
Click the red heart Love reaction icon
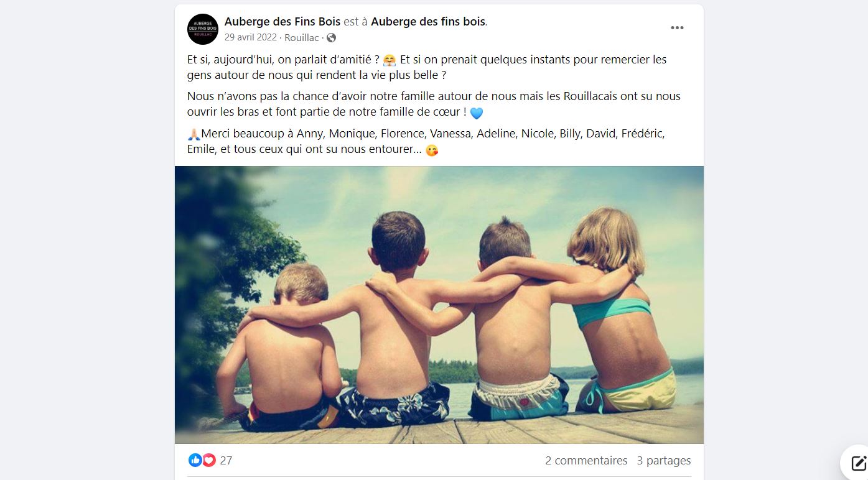pos(209,460)
